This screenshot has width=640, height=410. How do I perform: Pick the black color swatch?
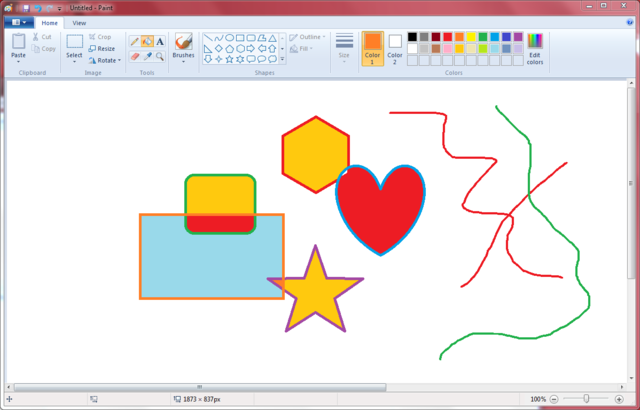[412, 37]
